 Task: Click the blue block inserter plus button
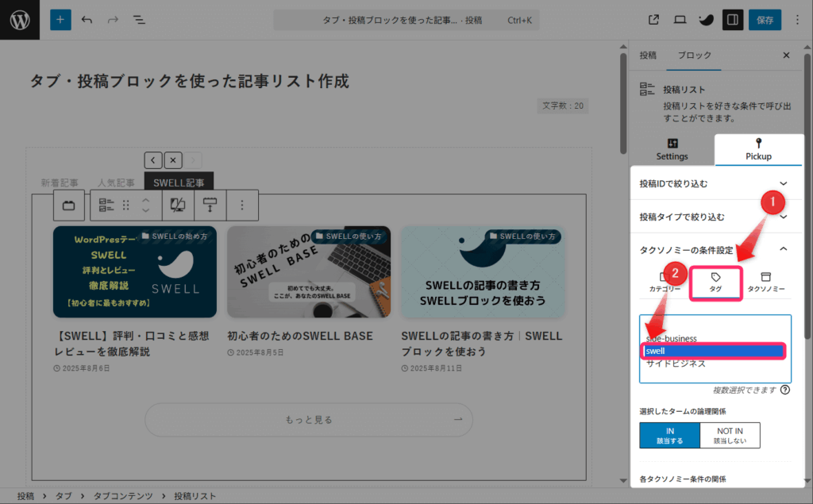click(x=60, y=20)
